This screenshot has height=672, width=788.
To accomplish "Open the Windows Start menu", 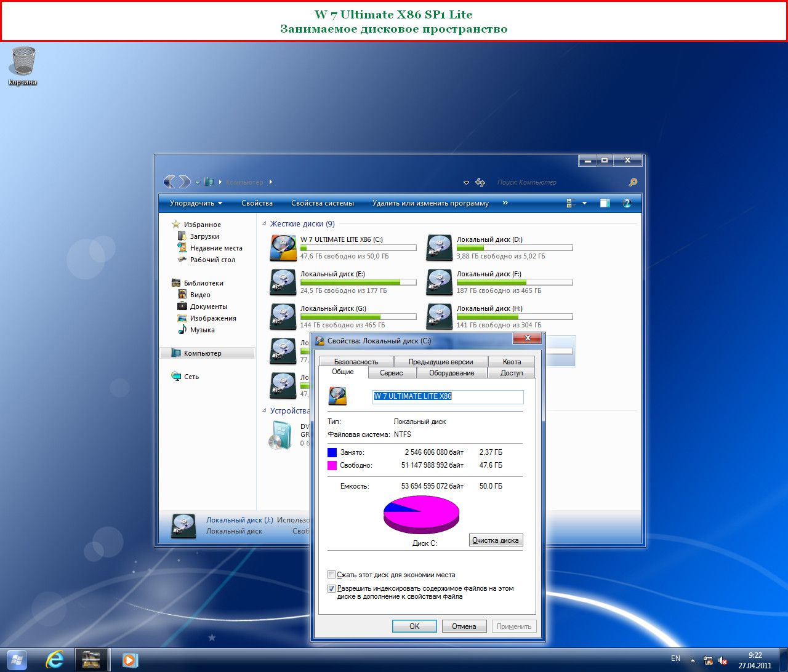I will click(17, 660).
